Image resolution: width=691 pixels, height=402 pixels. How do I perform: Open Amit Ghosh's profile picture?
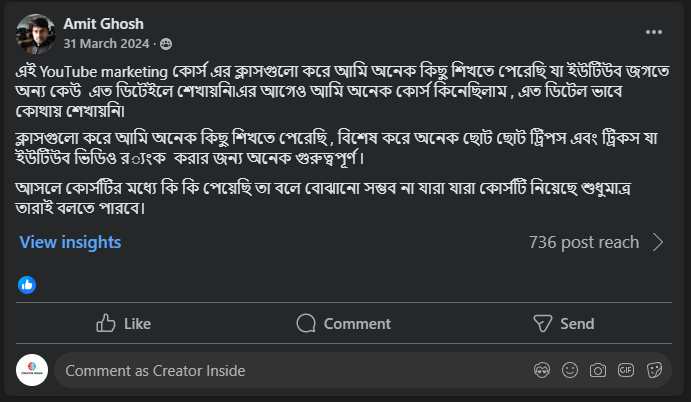coord(36,33)
